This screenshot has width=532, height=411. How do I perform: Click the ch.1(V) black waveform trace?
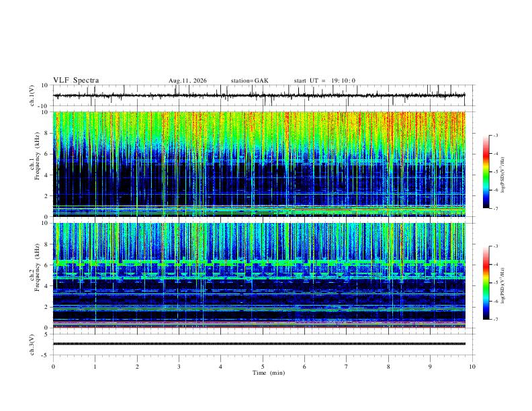tap(259, 95)
